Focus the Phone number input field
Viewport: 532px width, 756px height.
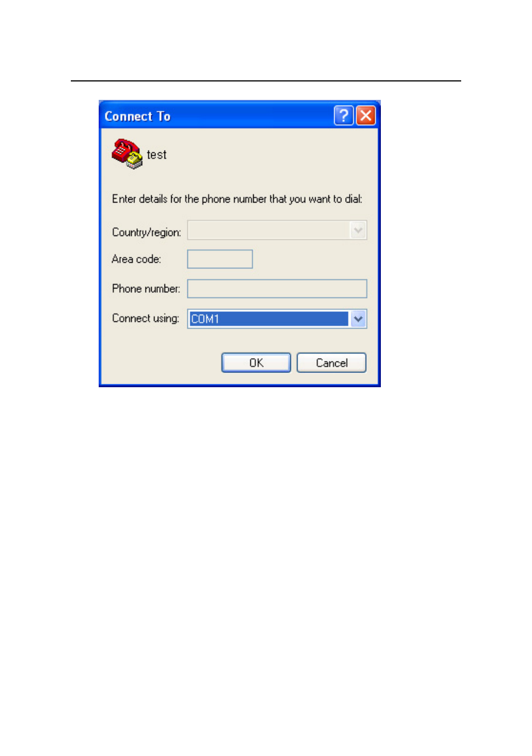[x=277, y=288]
